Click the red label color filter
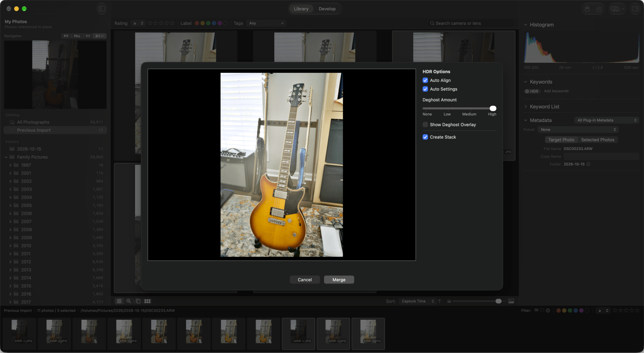 click(197, 23)
